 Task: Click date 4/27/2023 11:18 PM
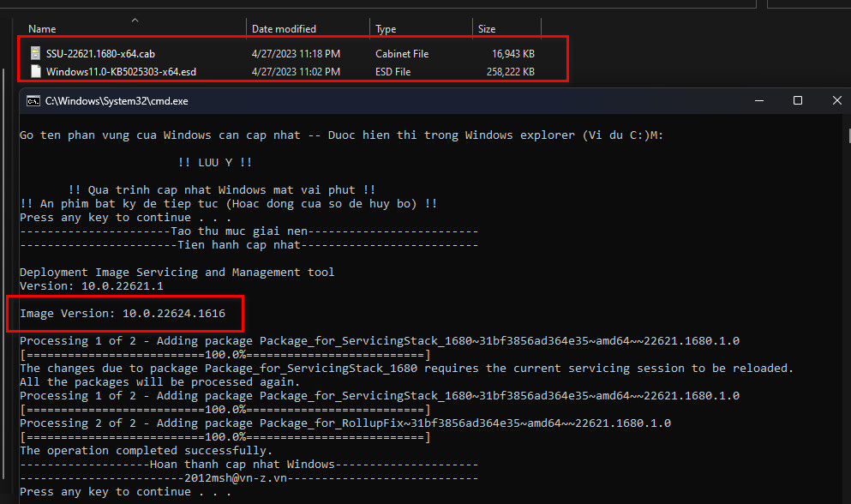click(296, 54)
